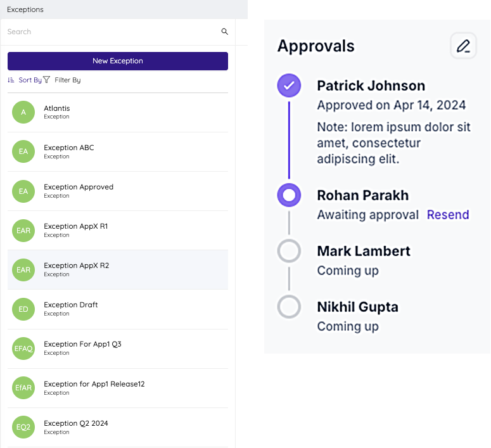Click the 'EQ2' avatar icon
Viewport: 491px width, 448px height.
[x=23, y=427]
